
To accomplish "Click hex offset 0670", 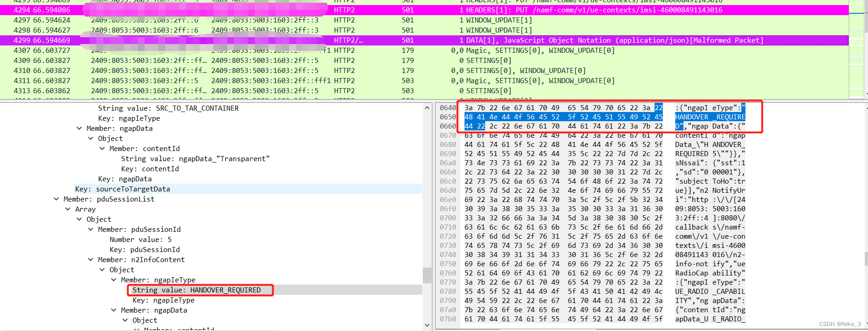I will (448, 135).
